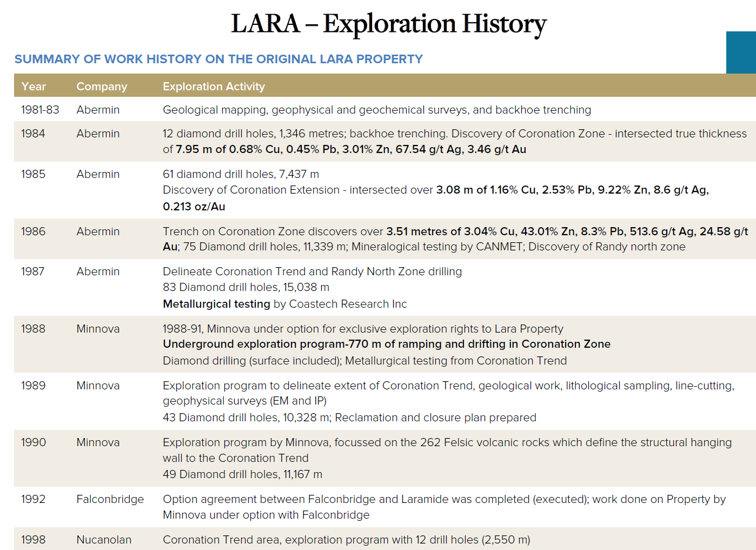Select the '1988' year cell
This screenshot has height=550, width=756.
33,329
